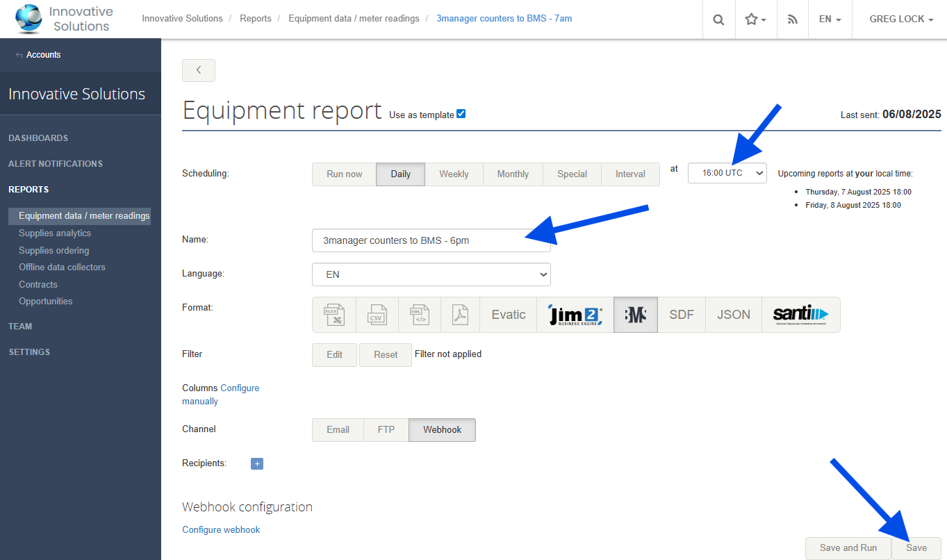Image resolution: width=947 pixels, height=560 pixels.
Task: Click the report Name input field
Action: [431, 240]
